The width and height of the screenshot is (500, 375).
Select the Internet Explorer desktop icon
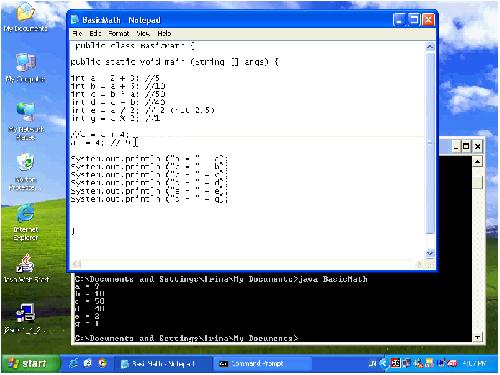click(x=25, y=222)
